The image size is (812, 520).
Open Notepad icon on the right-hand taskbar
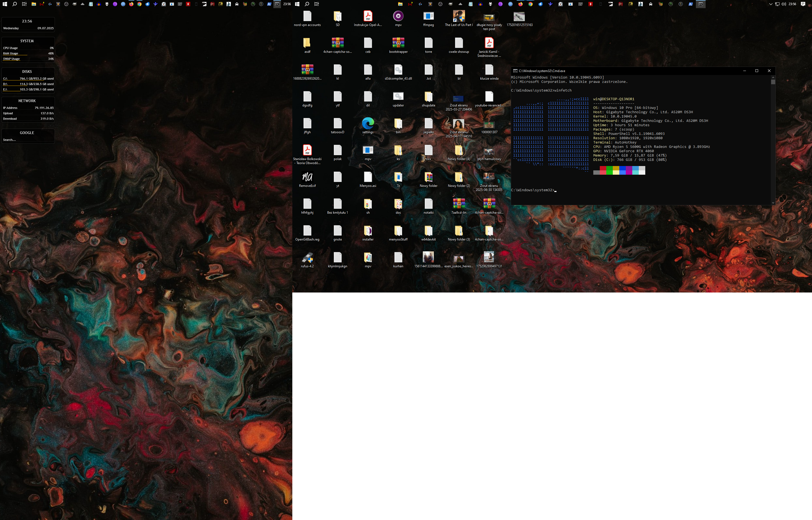pyautogui.click(x=470, y=4)
